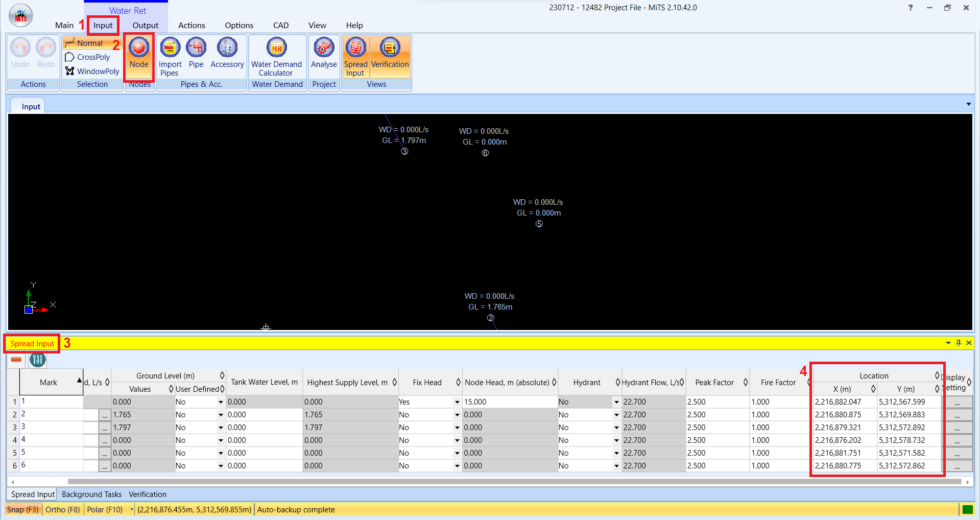Expand User Defined dropdown in row 2
This screenshot has height=520, width=980.
220,414
